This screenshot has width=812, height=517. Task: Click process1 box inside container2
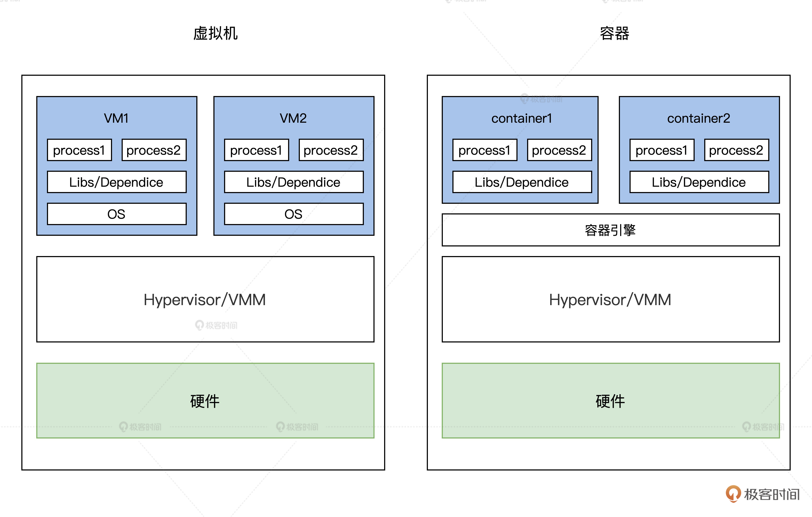pyautogui.click(x=662, y=150)
